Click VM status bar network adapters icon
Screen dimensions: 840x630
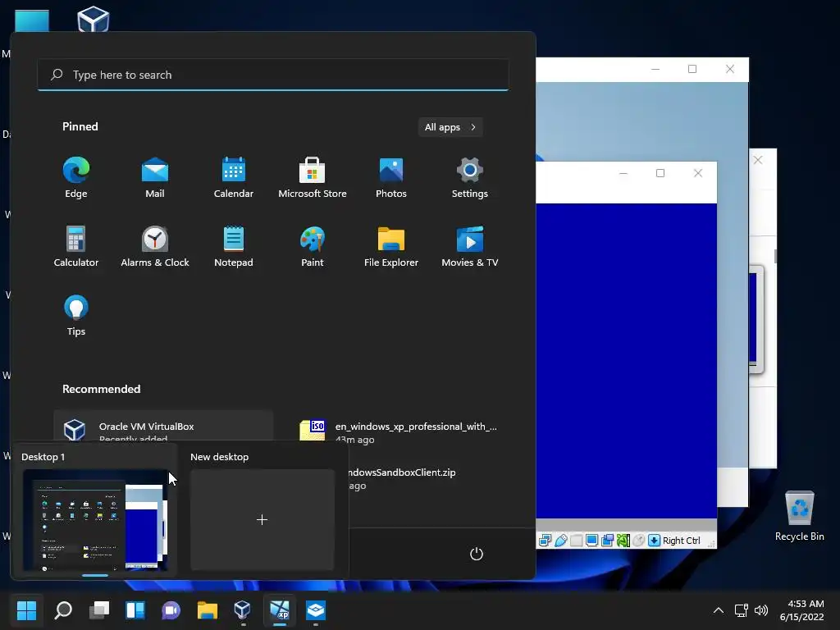(545, 541)
